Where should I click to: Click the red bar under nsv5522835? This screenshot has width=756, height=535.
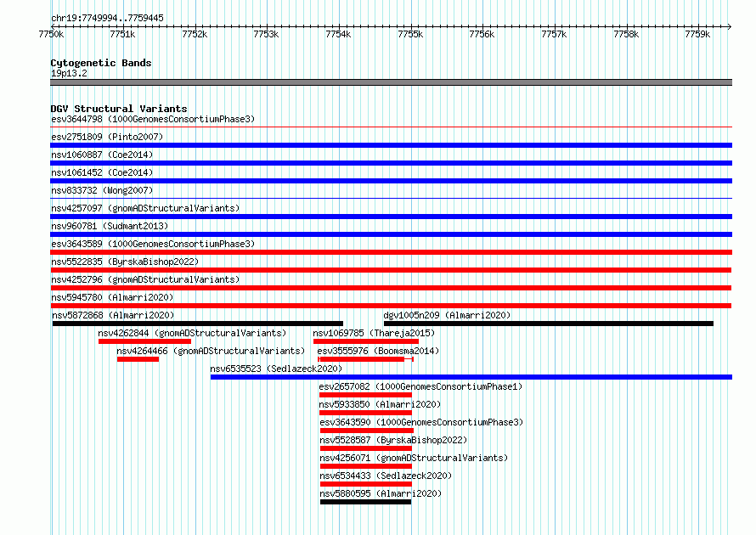pos(391,270)
